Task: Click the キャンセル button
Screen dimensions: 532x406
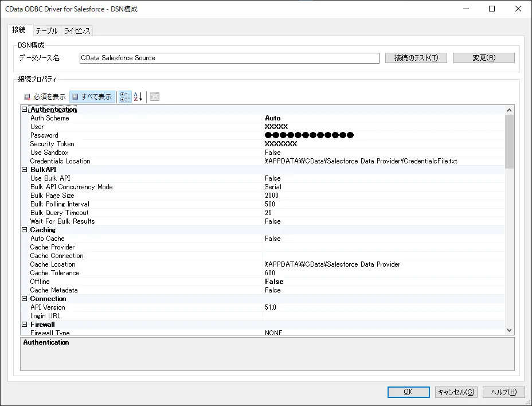Action: pos(456,392)
